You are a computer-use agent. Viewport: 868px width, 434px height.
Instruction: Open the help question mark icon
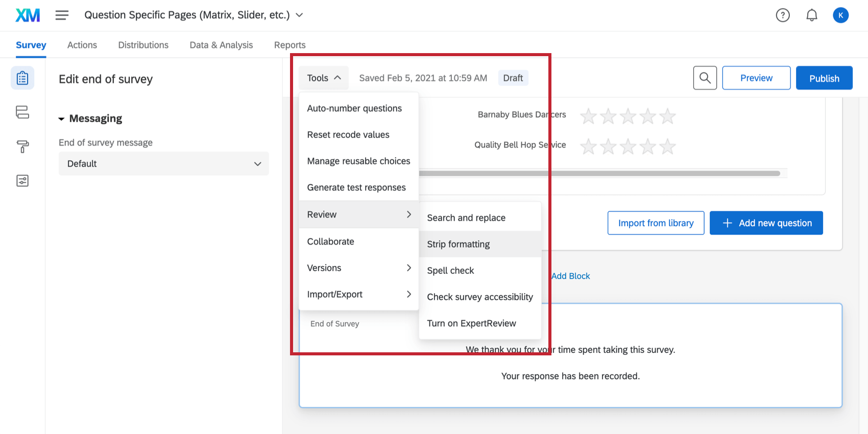(782, 15)
